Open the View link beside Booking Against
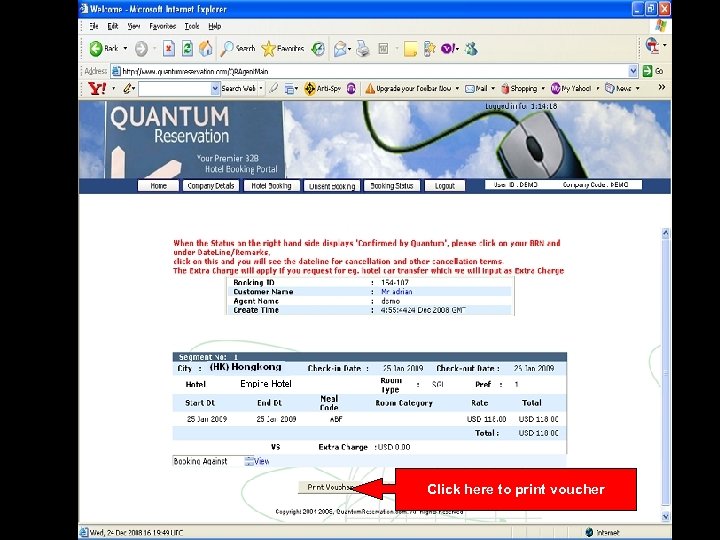Image resolution: width=720 pixels, height=540 pixels. click(x=261, y=461)
